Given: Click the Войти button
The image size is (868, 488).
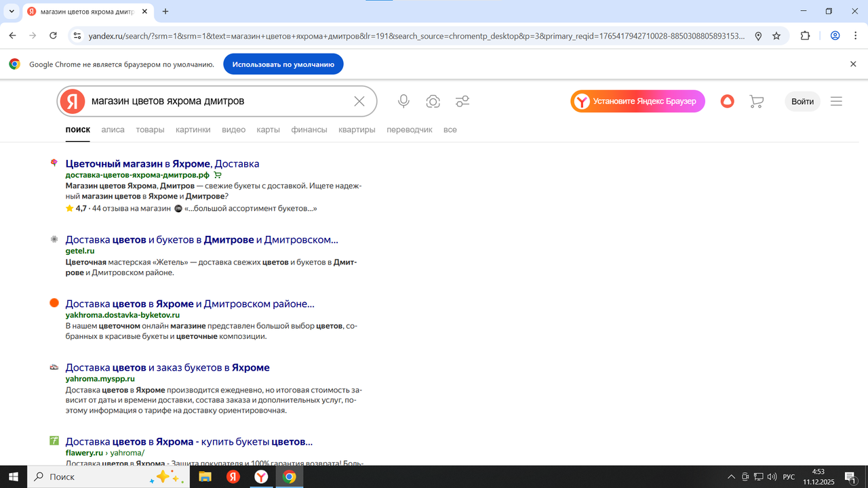Looking at the screenshot, I should [x=802, y=102].
